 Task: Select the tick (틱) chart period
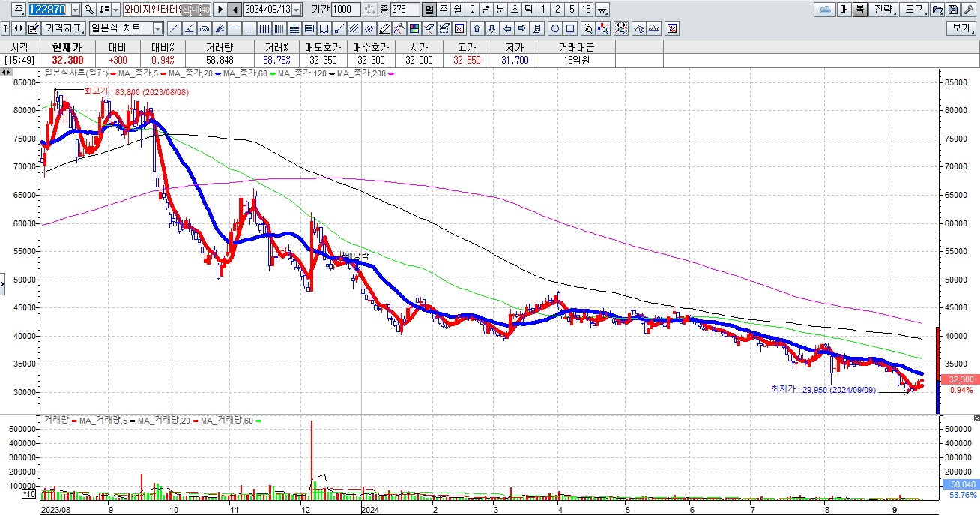(529, 10)
